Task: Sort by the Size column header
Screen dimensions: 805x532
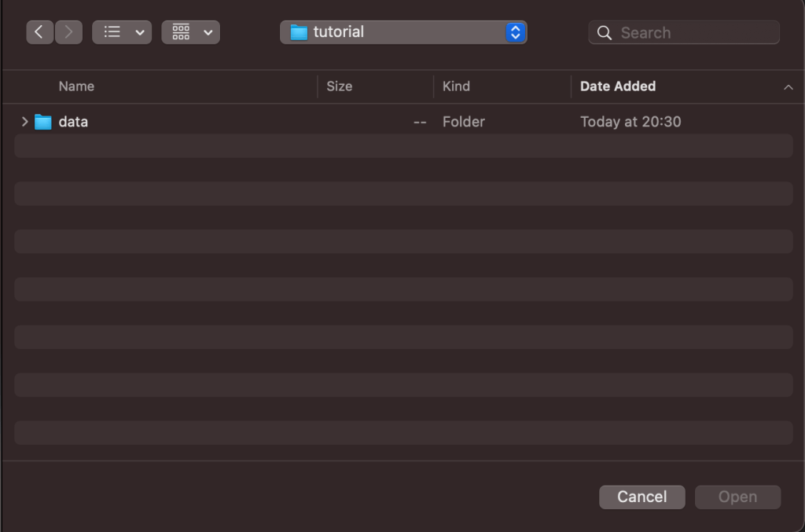Action: tap(339, 86)
